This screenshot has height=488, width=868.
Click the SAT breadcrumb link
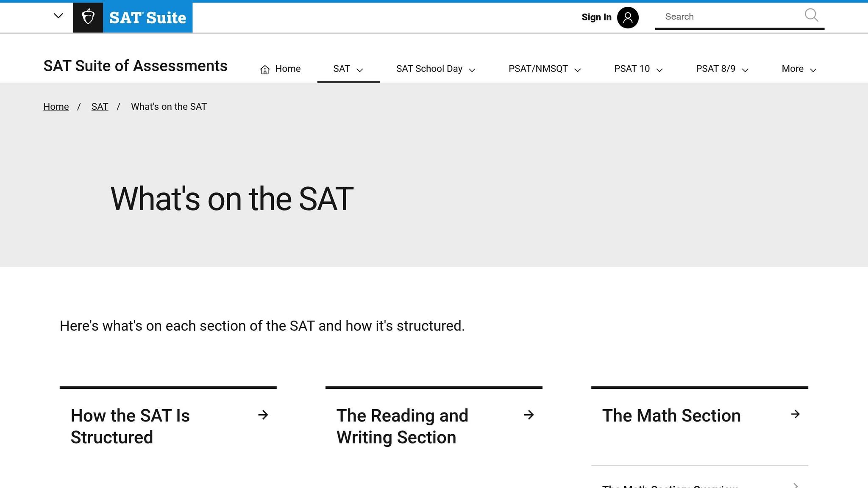(x=100, y=106)
